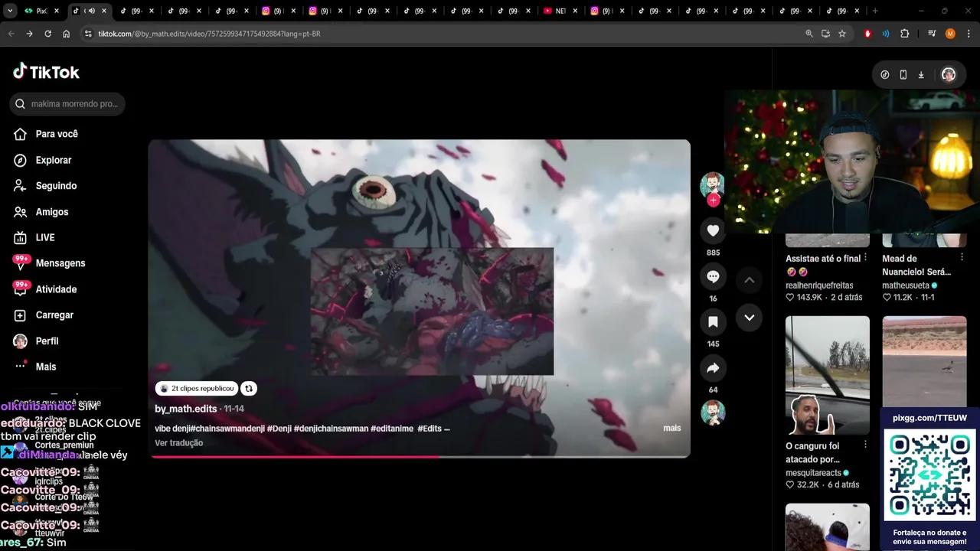Screen dimensions: 980x551
Task: Click Ver tradução under the caption
Action: click(178, 442)
